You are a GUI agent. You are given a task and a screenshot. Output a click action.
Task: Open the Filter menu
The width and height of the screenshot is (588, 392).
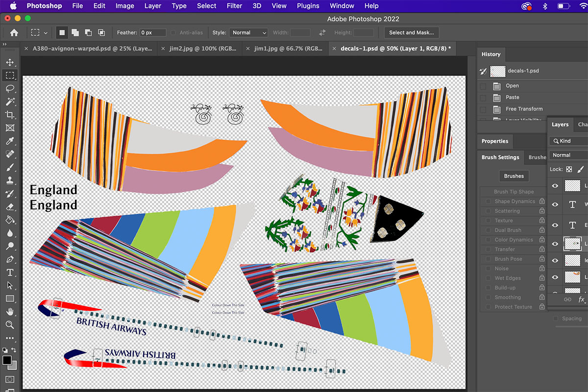[234, 6]
